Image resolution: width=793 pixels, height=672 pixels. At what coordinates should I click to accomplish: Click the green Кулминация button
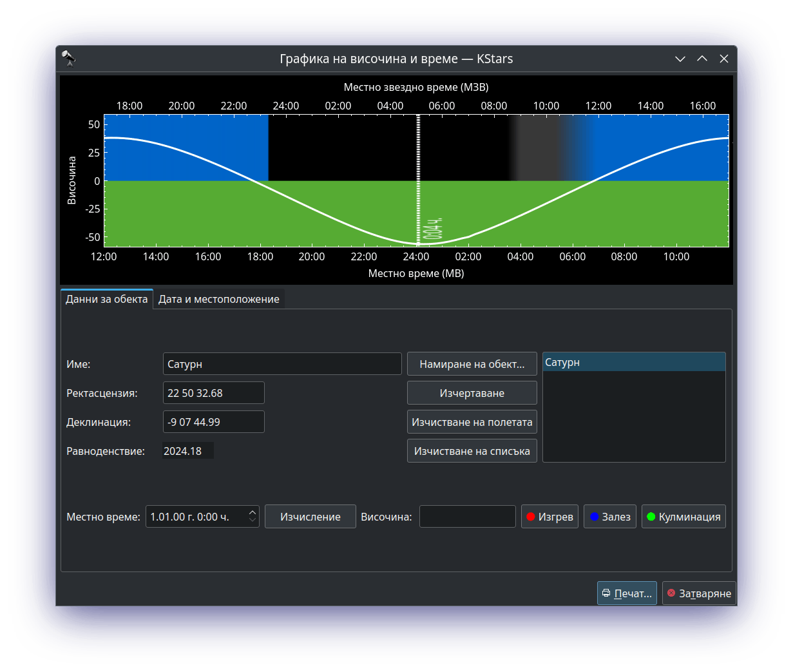pos(683,517)
